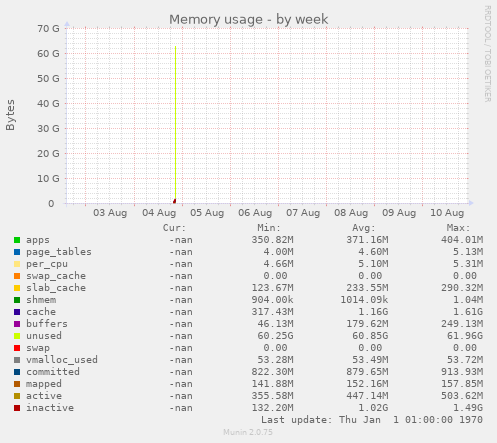This screenshot has width=497, height=443.
Task: Click the '06 Aug' date label
Action: [x=255, y=213]
